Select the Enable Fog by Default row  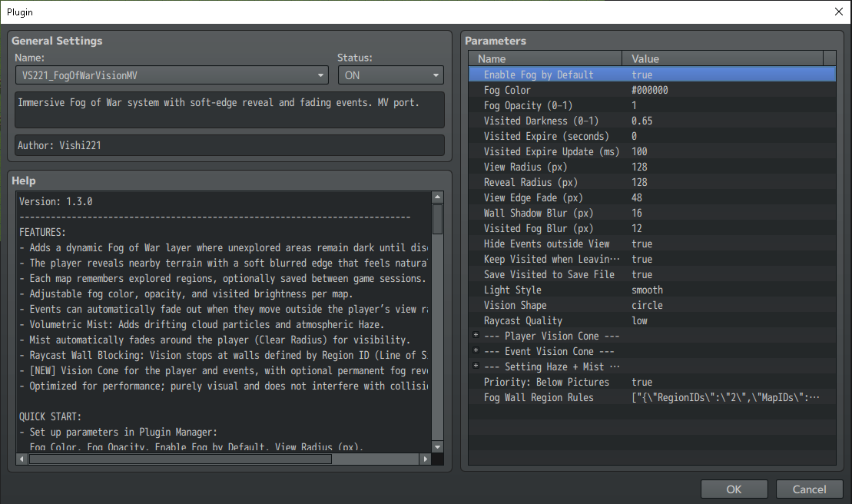pyautogui.click(x=652, y=75)
